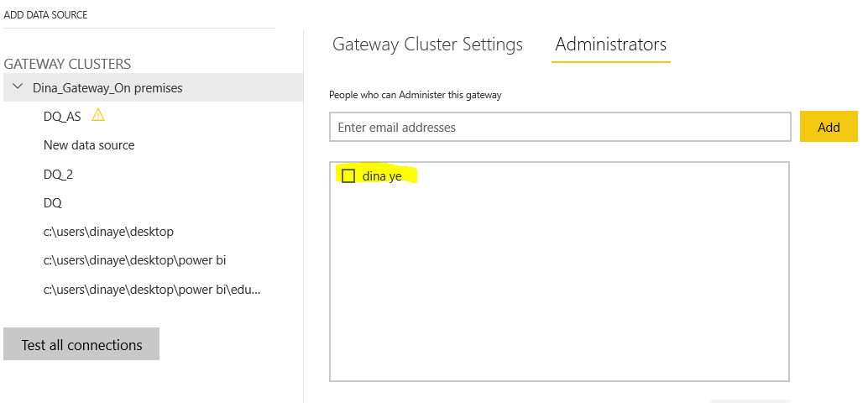Open the DQ_2 data source

pyautogui.click(x=58, y=175)
